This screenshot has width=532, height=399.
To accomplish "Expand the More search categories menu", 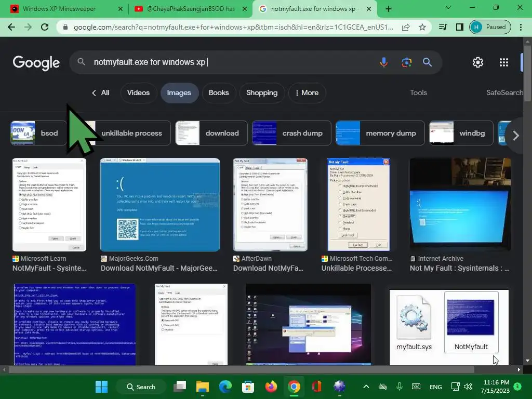I will 307,92.
